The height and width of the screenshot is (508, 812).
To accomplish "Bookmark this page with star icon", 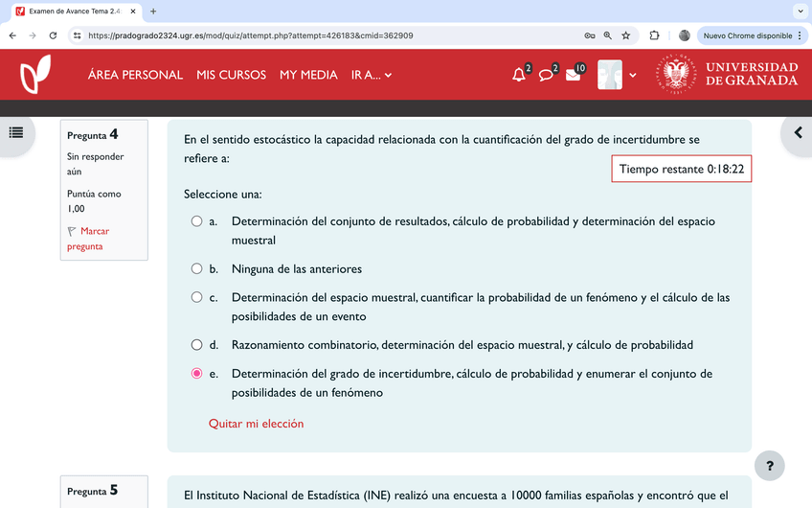I will click(x=625, y=35).
